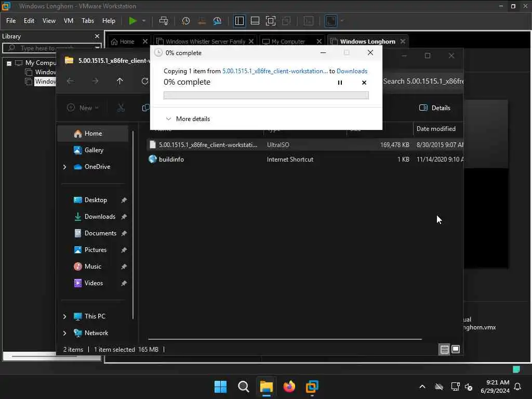
Task: Power on the VM with green play icon
Action: [x=132, y=21]
